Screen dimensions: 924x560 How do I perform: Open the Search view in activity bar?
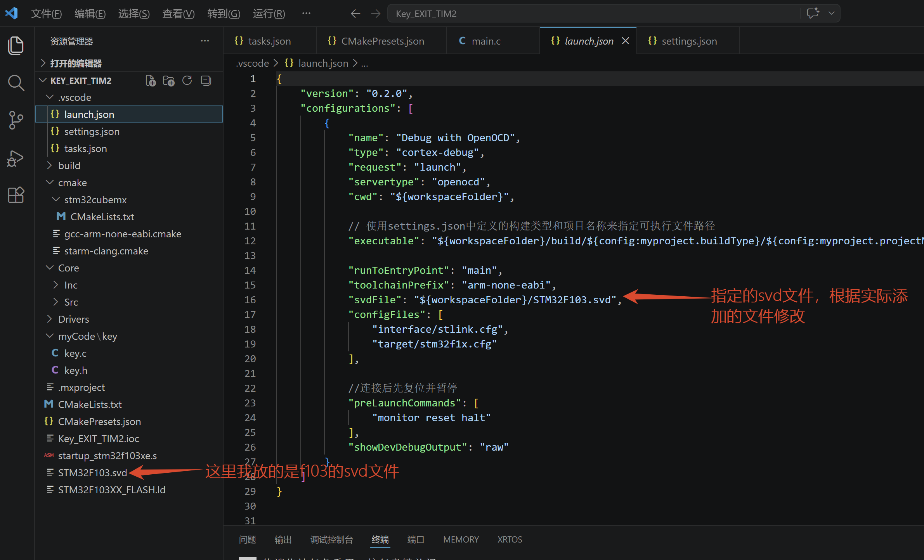click(16, 83)
